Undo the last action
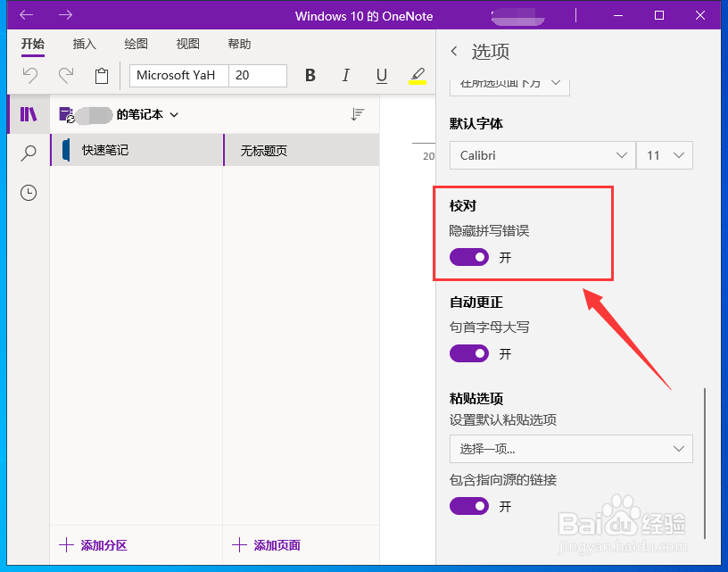This screenshot has width=728, height=572. pos(30,75)
